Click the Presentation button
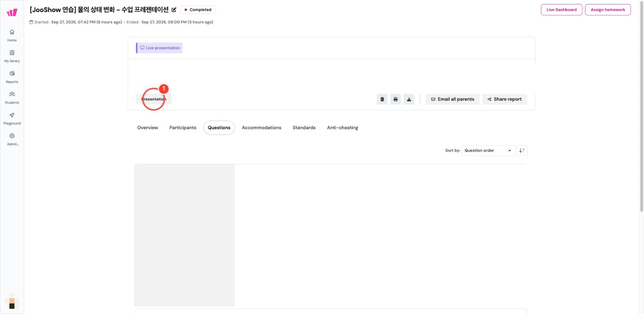Image resolution: width=644 pixels, height=314 pixels. [154, 99]
